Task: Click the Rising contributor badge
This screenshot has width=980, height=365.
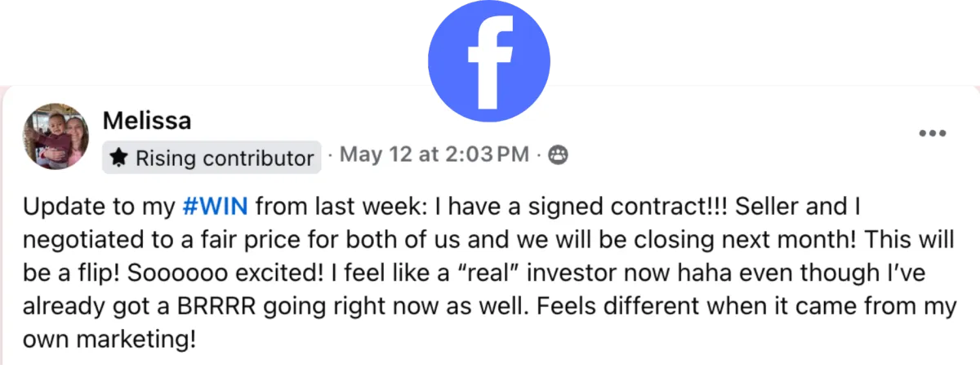Action: [x=212, y=158]
